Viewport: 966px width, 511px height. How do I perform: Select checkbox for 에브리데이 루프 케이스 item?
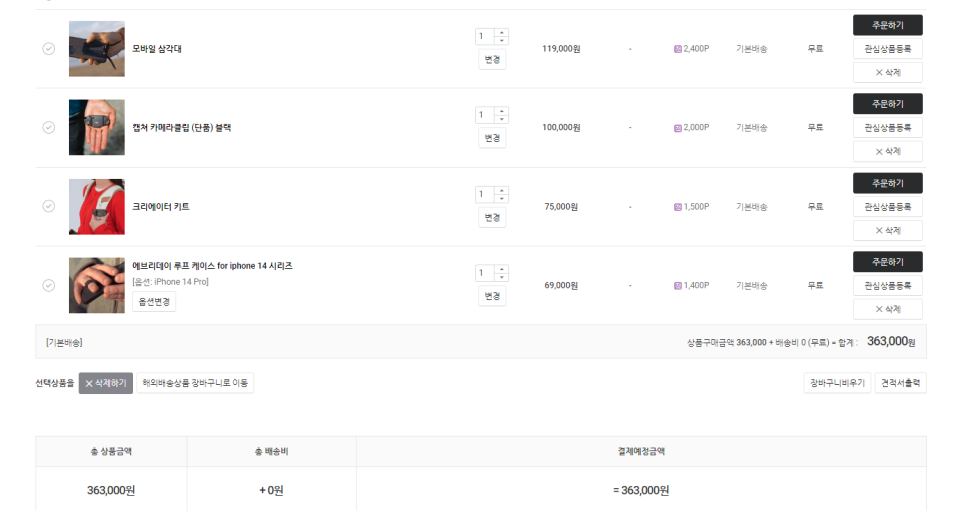(49, 285)
